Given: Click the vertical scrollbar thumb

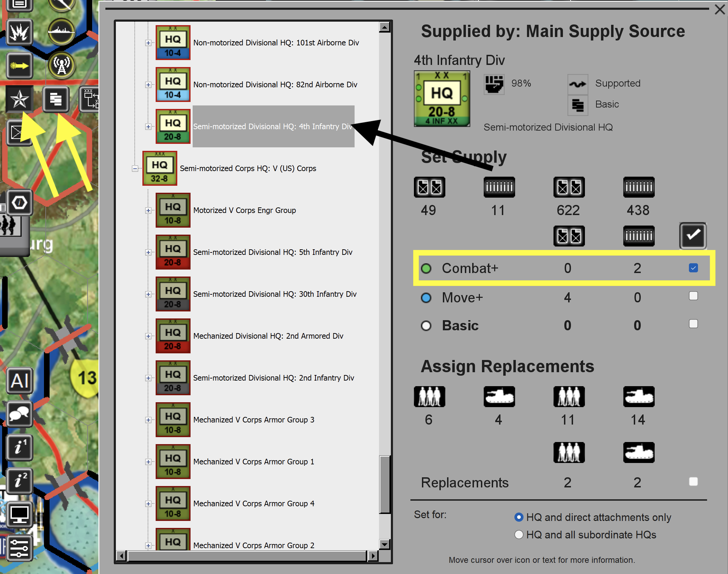Looking at the screenshot, I should [385, 485].
